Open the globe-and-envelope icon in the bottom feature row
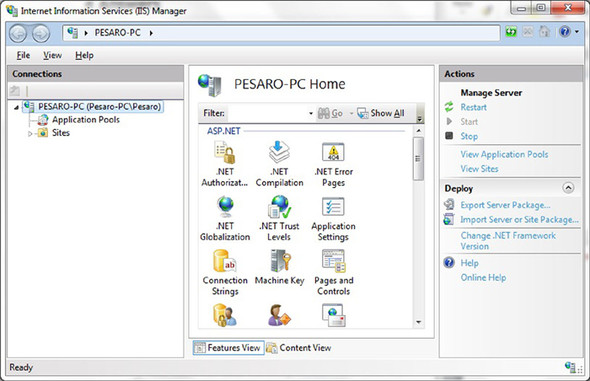 point(333,315)
